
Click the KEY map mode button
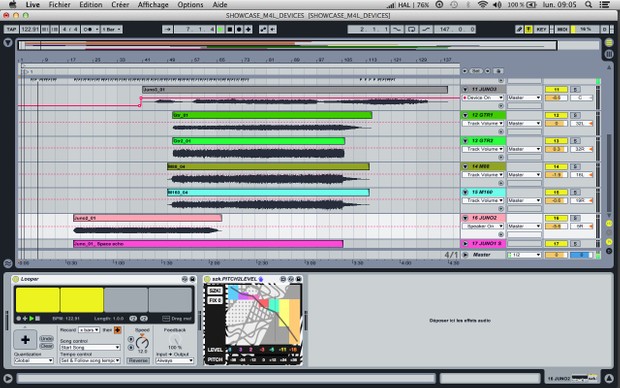coord(541,29)
